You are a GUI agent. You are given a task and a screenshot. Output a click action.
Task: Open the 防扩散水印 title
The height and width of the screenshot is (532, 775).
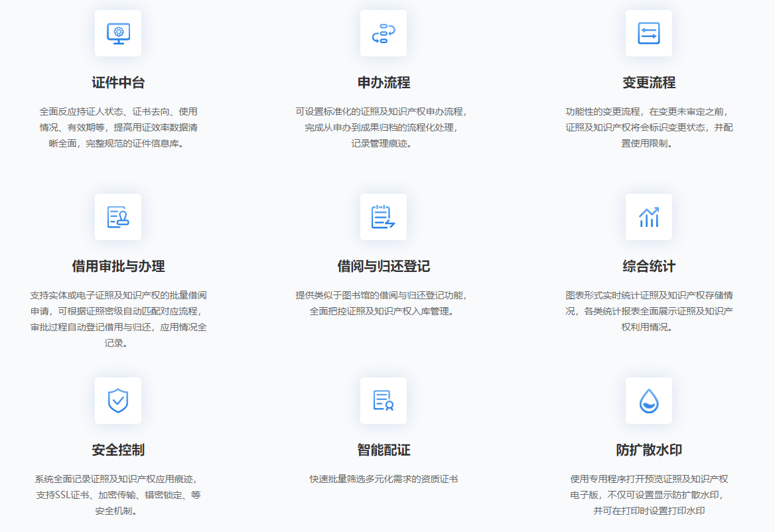tap(649, 450)
